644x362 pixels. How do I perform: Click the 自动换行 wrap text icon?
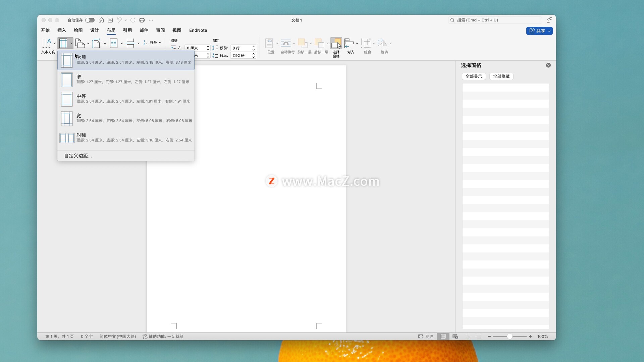[286, 43]
